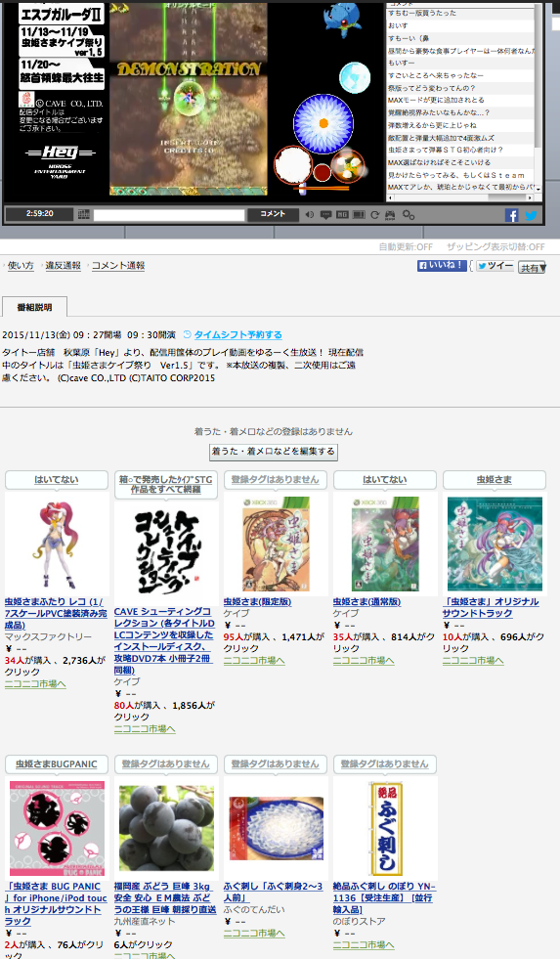This screenshot has width=560, height=959.
Task: Click the fullscreen screen icon in the player bar
Action: point(359,215)
